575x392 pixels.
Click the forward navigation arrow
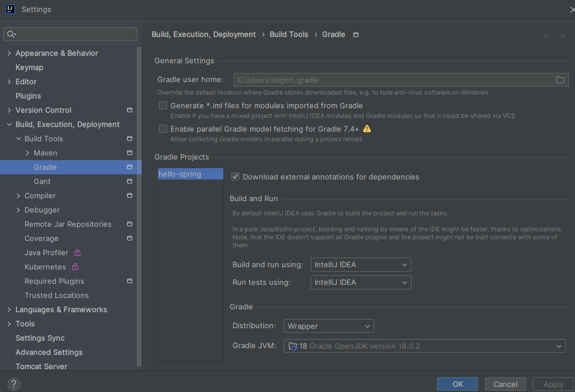click(x=562, y=36)
